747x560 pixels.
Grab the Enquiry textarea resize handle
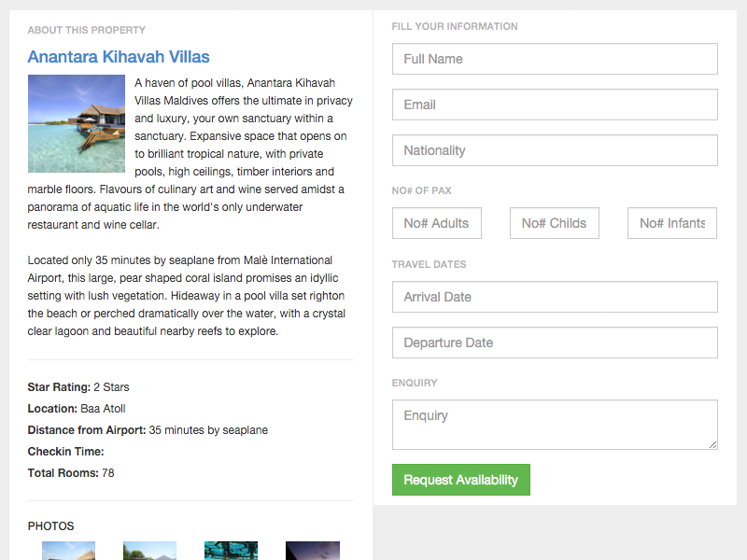[x=712, y=445]
